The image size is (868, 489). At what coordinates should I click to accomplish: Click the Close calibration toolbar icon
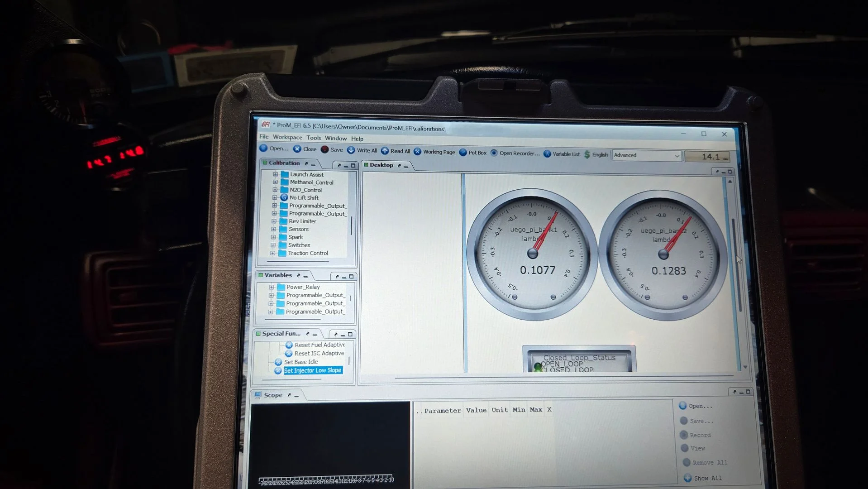(297, 149)
